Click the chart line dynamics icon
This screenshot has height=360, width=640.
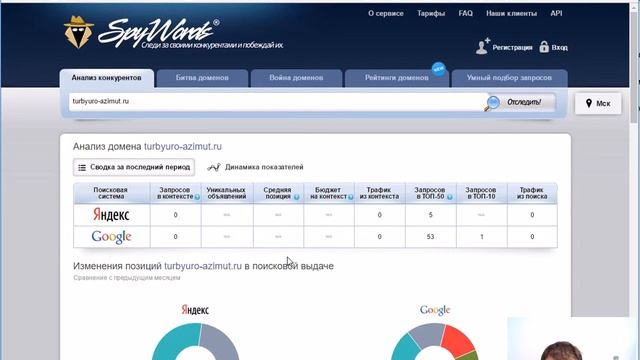(214, 167)
